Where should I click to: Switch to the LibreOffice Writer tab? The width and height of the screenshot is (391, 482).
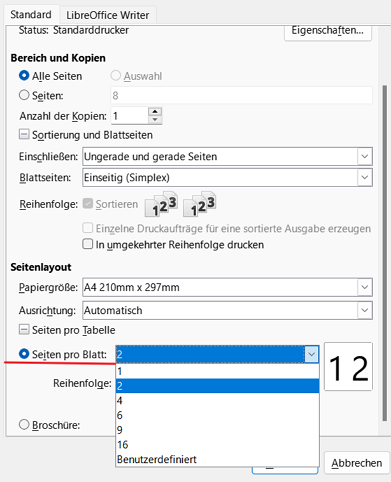coord(107,15)
